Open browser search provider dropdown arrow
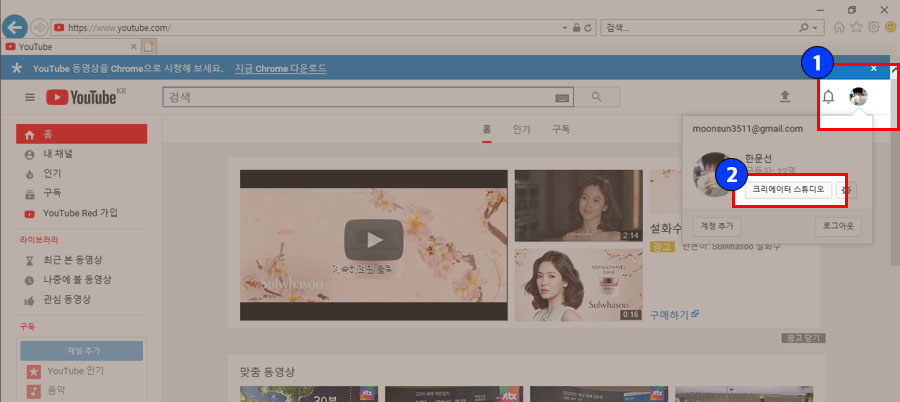 [x=816, y=28]
